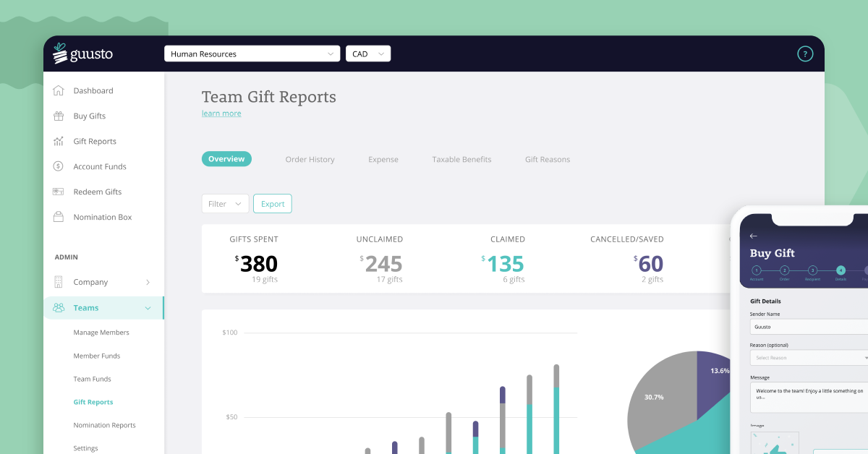
Task: Click the ADMIN section label
Action: 67,257
